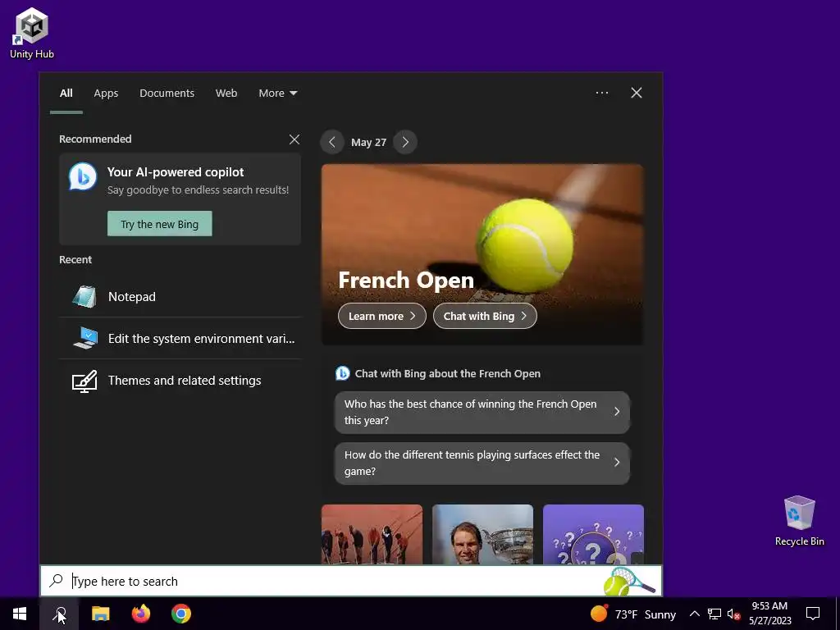The height and width of the screenshot is (630, 840).
Task: Go to the next day arrow
Action: pos(405,142)
